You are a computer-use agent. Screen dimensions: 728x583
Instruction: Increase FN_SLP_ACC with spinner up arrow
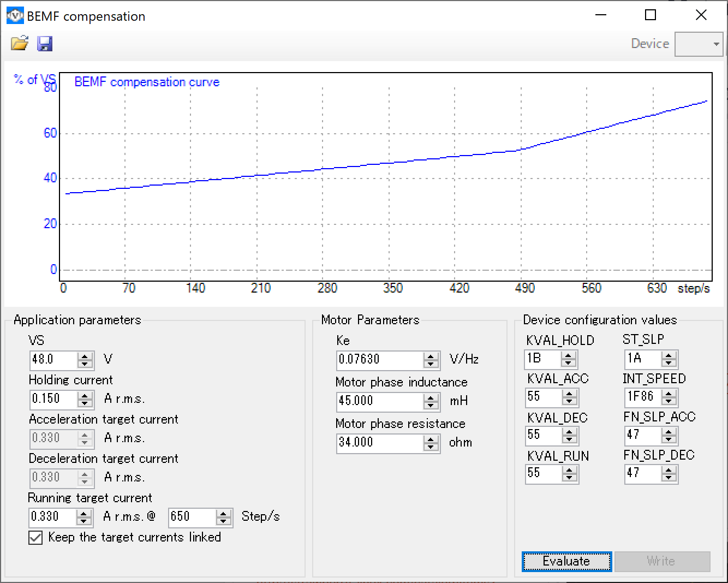click(669, 431)
